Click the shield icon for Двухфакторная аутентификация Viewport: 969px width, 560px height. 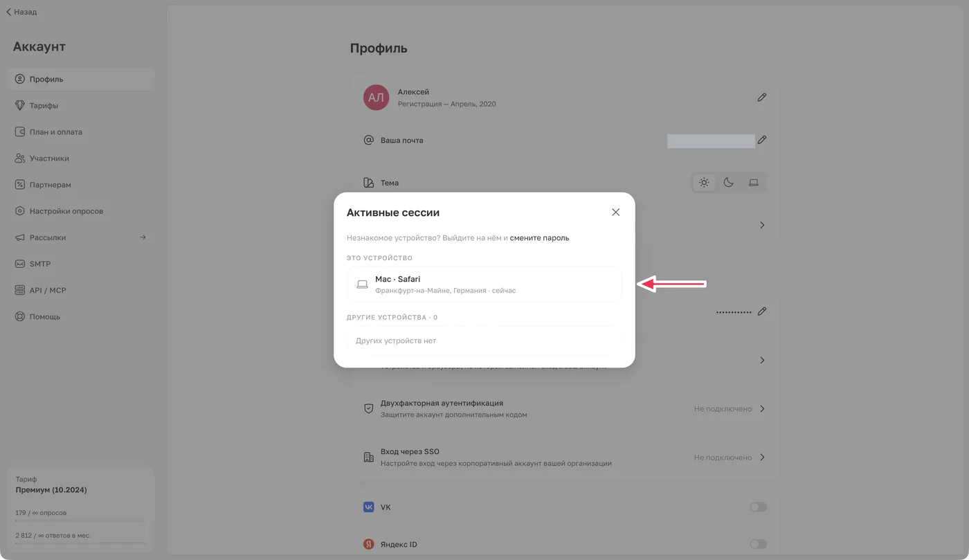pos(369,408)
